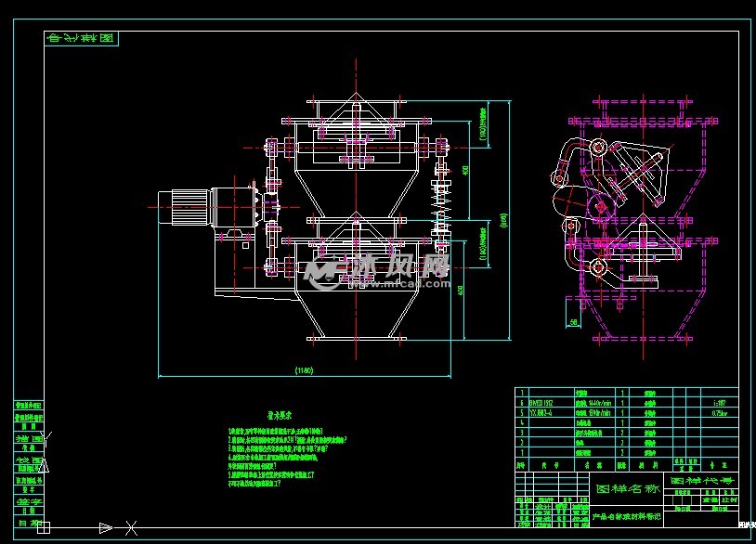Select the 58 dimension in side view

(573, 321)
